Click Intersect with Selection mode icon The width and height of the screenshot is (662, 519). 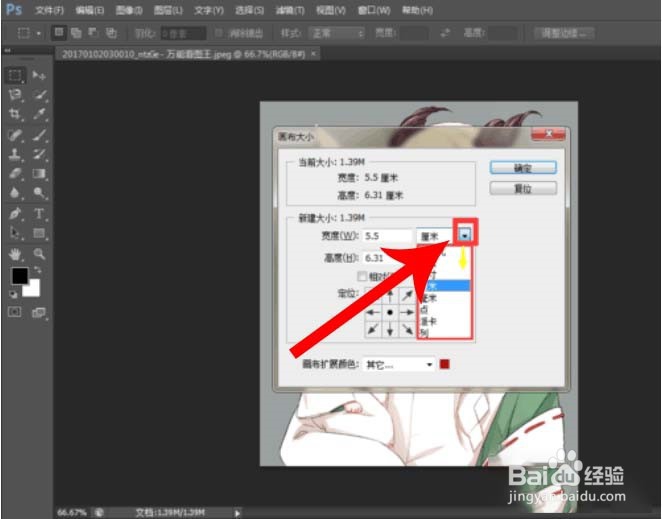[111, 33]
